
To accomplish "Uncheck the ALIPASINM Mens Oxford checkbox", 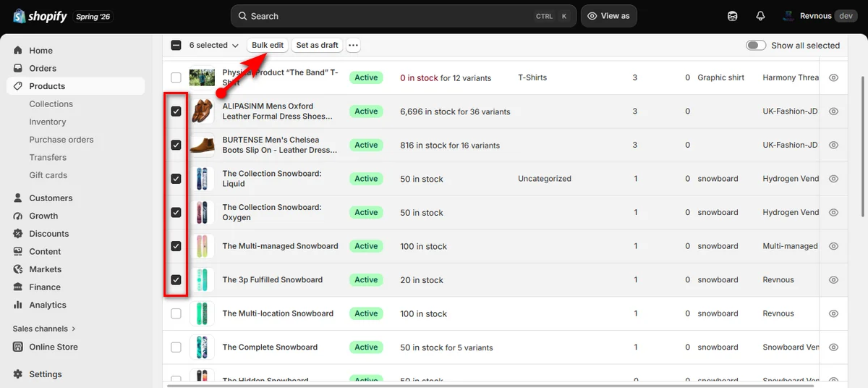I will coord(176,111).
